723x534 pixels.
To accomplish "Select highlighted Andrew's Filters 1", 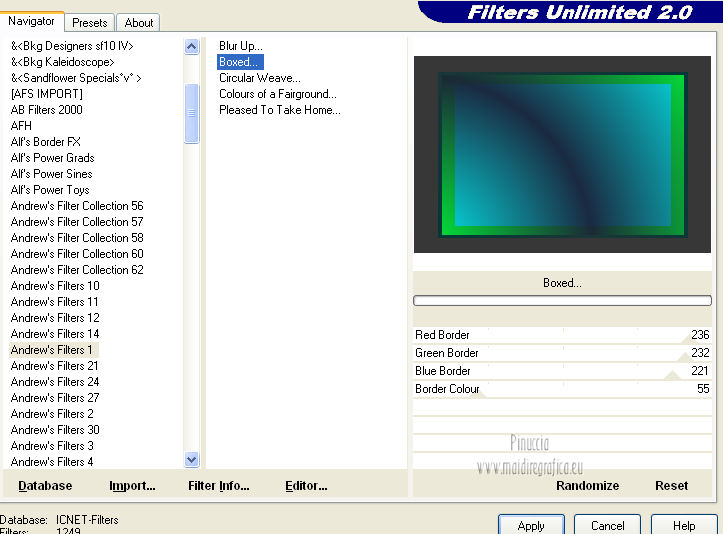I will pyautogui.click(x=53, y=350).
